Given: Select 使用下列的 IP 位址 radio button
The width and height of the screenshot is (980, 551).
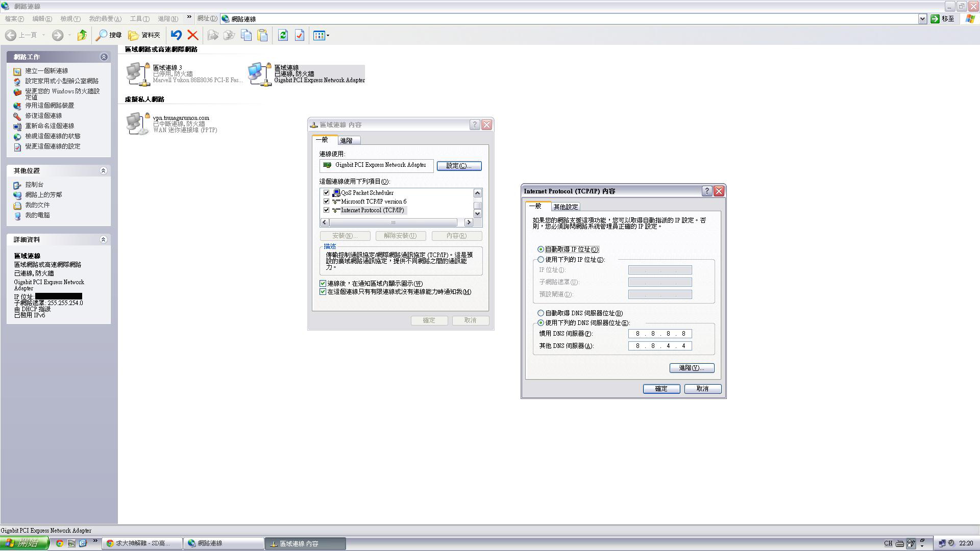Looking at the screenshot, I should tap(541, 260).
